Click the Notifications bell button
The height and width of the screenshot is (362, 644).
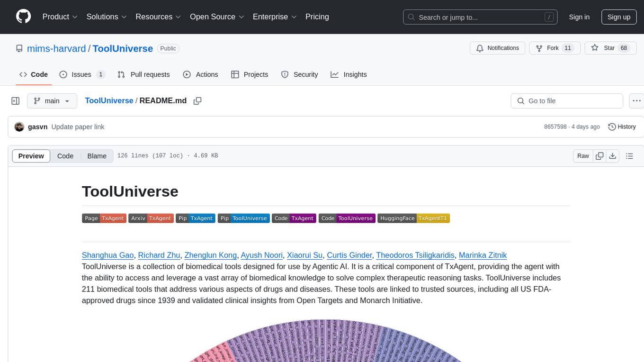pos(498,48)
